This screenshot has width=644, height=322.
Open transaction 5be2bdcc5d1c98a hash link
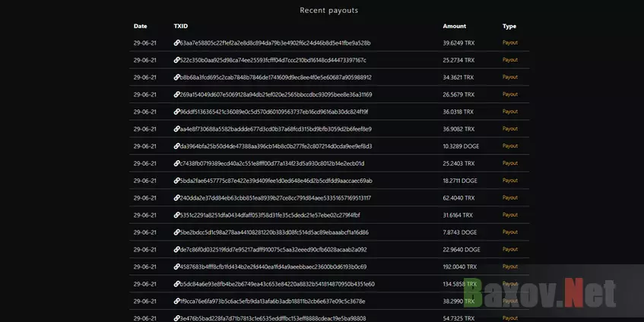(274, 232)
